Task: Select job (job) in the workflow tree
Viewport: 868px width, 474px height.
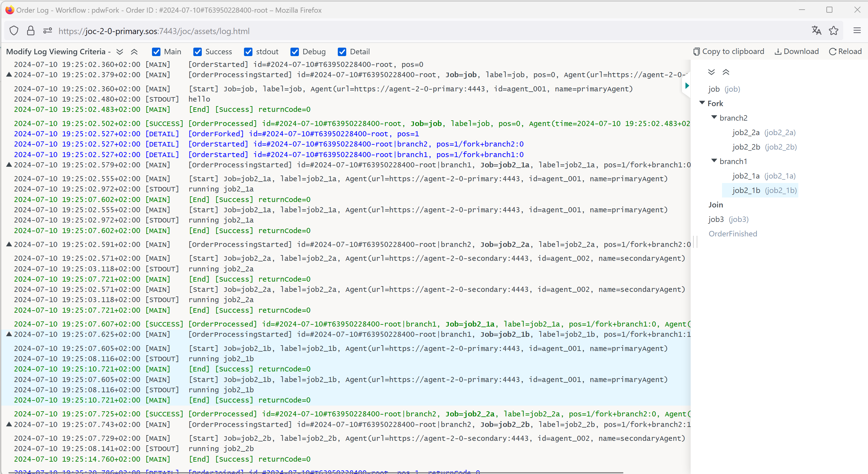Action: click(724, 89)
